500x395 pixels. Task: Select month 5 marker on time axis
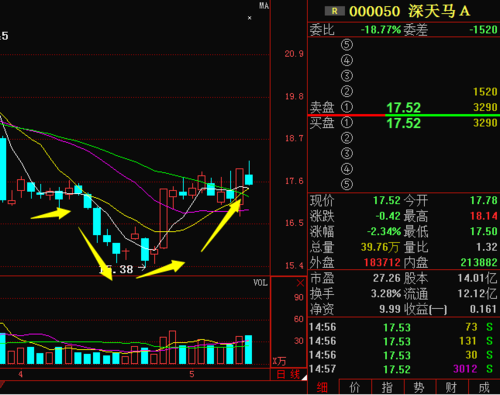coord(192,374)
